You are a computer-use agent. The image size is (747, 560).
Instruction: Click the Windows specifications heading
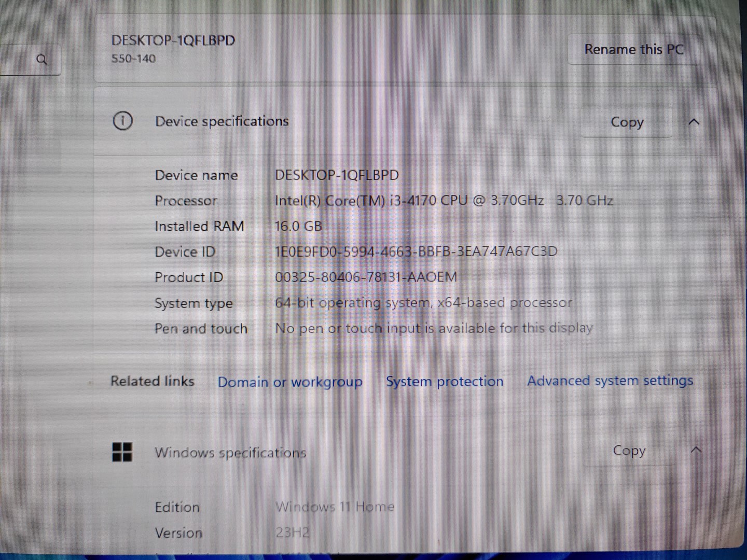tap(230, 453)
